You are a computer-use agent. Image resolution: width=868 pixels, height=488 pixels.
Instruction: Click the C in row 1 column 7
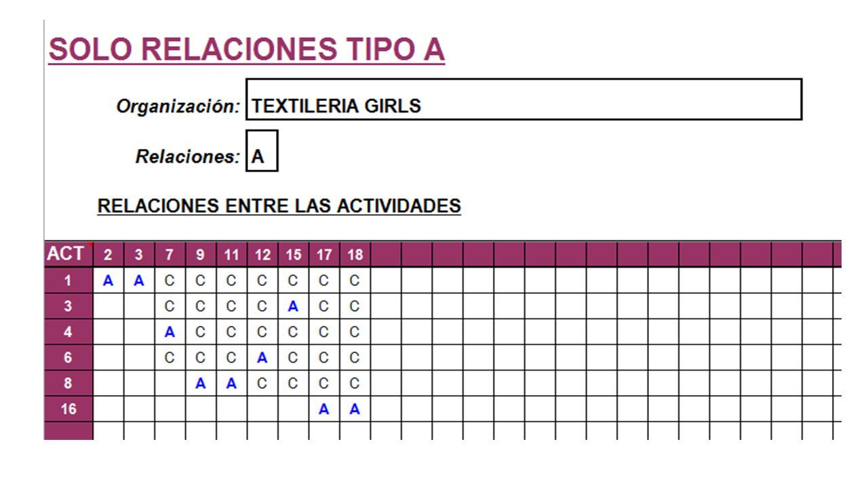pos(170,281)
